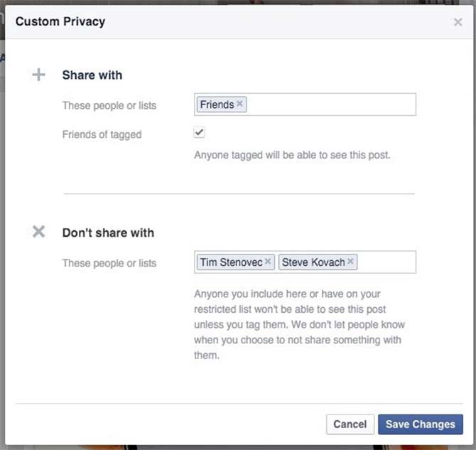Click the plus icon beside Share with
Image resolution: width=476 pixels, height=450 pixels.
[x=39, y=75]
